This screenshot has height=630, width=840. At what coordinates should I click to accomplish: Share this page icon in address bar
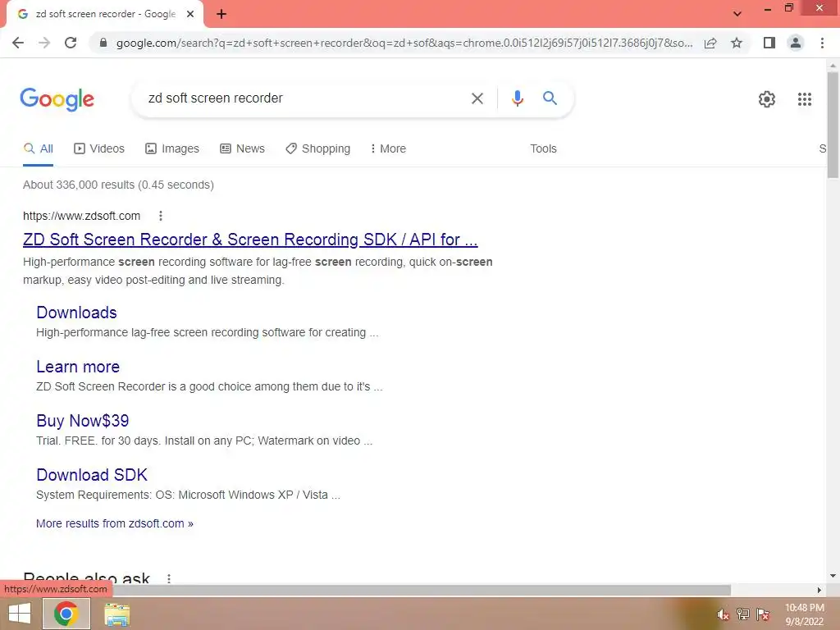(710, 43)
